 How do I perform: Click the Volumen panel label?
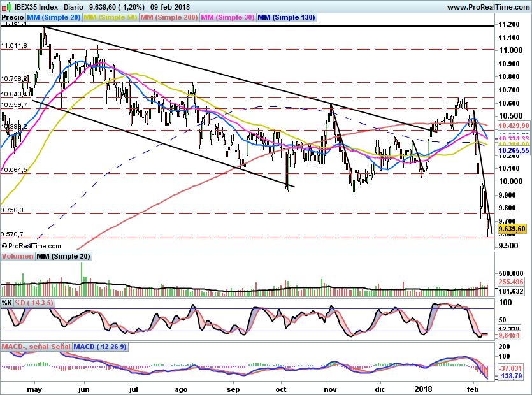coord(17,257)
